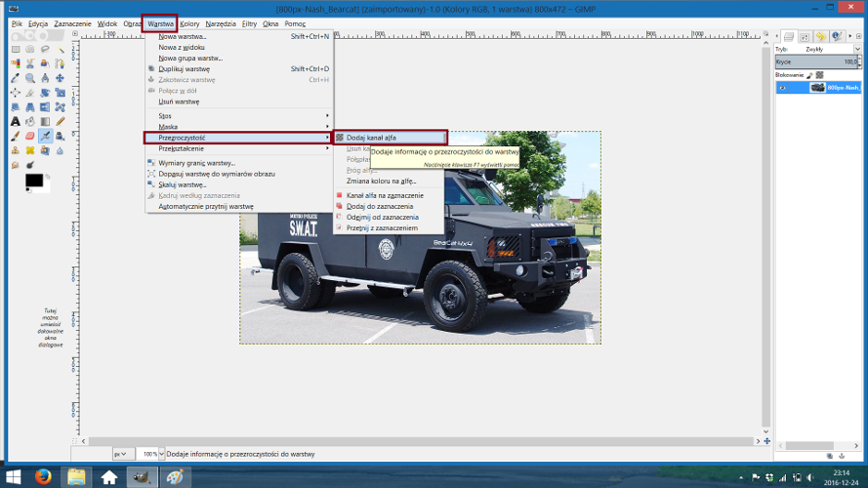Select the Flip tool
The height and width of the screenshot is (488, 868).
pyautogui.click(x=45, y=106)
